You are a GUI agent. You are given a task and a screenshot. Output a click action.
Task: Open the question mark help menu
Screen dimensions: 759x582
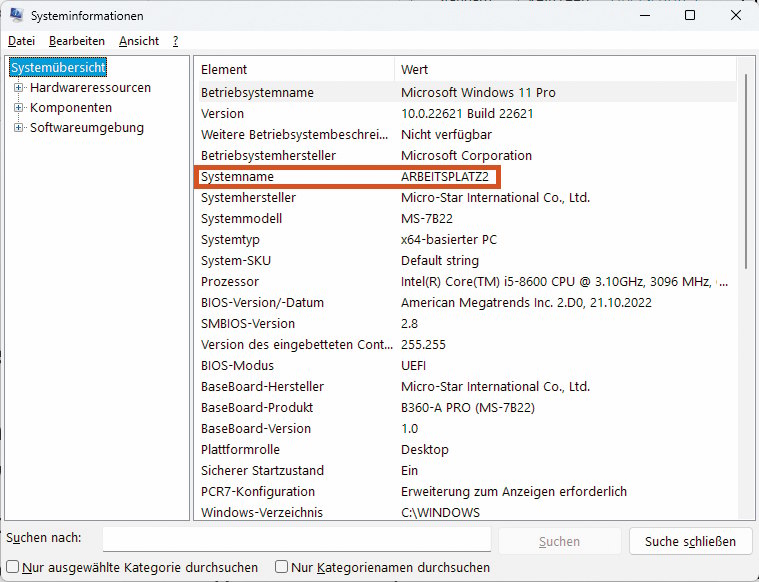pyautogui.click(x=175, y=41)
